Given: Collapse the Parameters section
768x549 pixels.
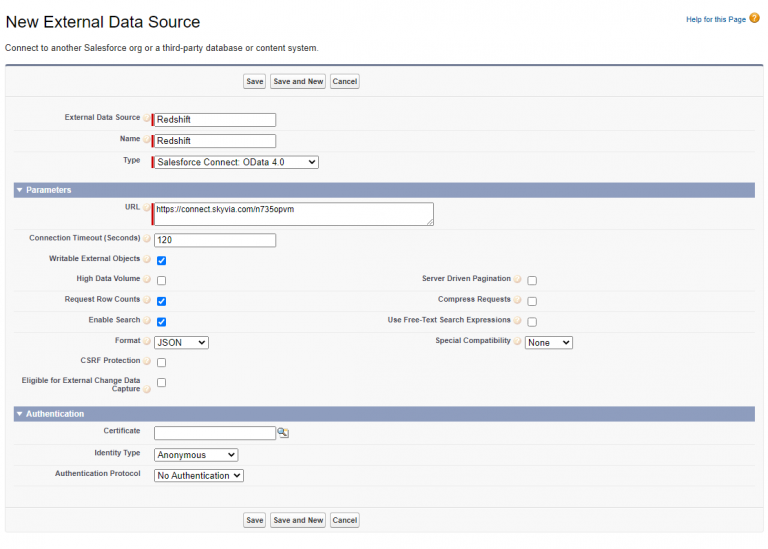Looking at the screenshot, I should tap(19, 190).
